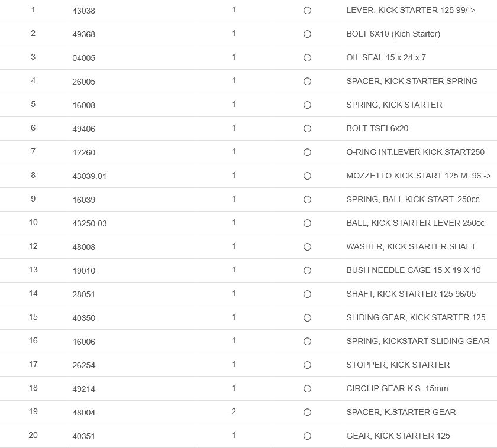Image resolution: width=497 pixels, height=448 pixels.
Task: Select the GEAR, KICK STARTER 125 radio
Action: (x=307, y=436)
